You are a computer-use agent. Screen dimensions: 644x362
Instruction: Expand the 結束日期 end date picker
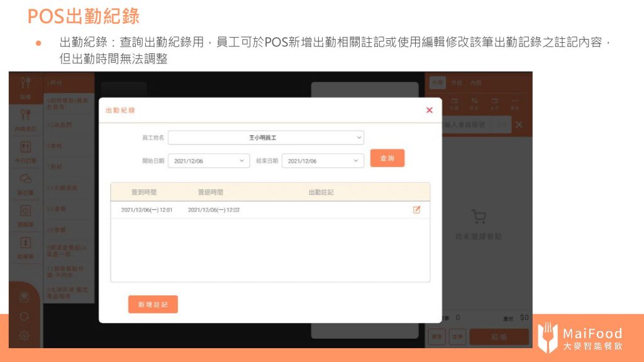pyautogui.click(x=323, y=161)
